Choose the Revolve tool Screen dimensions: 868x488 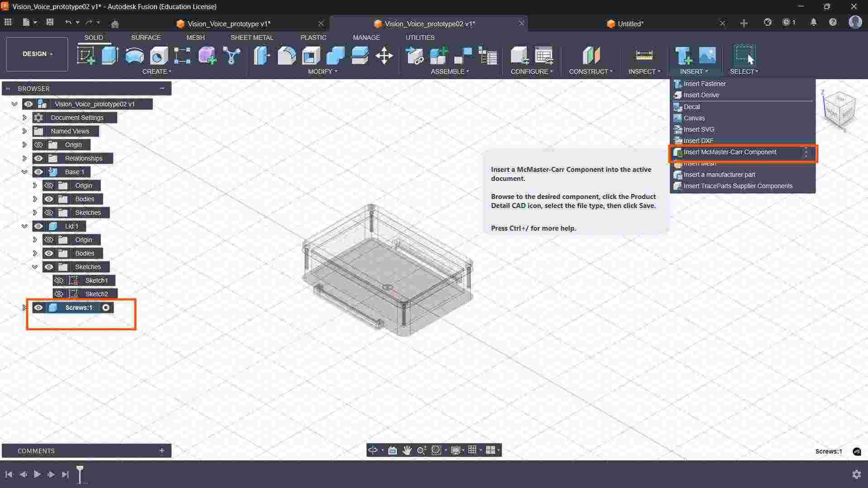[134, 56]
